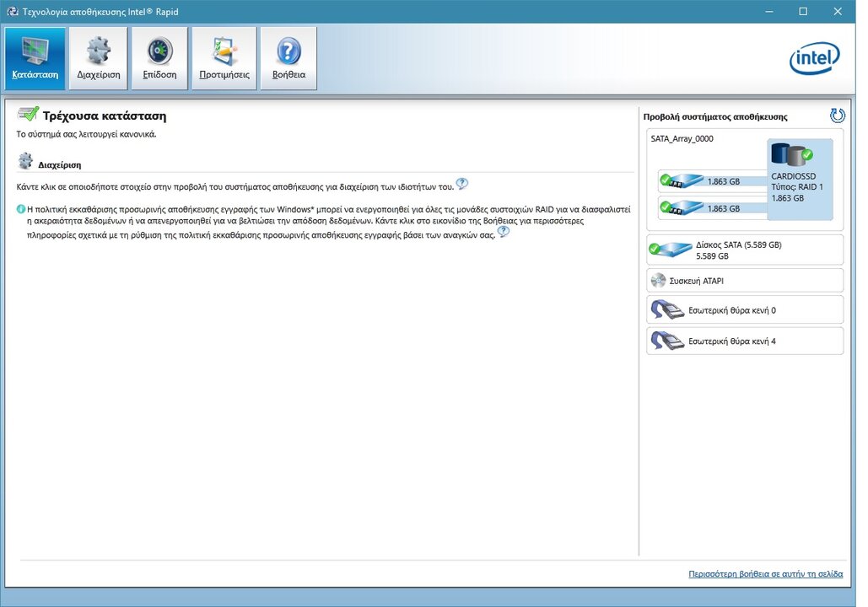Select the first 1.863 GB array disk

tap(683, 180)
